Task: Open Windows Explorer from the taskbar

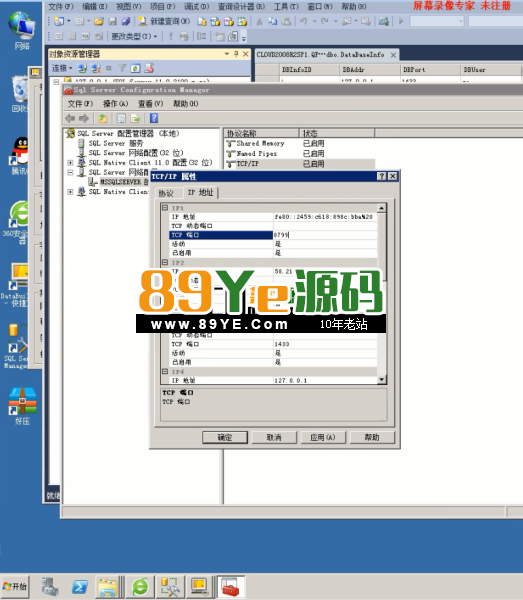Action: (x=108, y=586)
